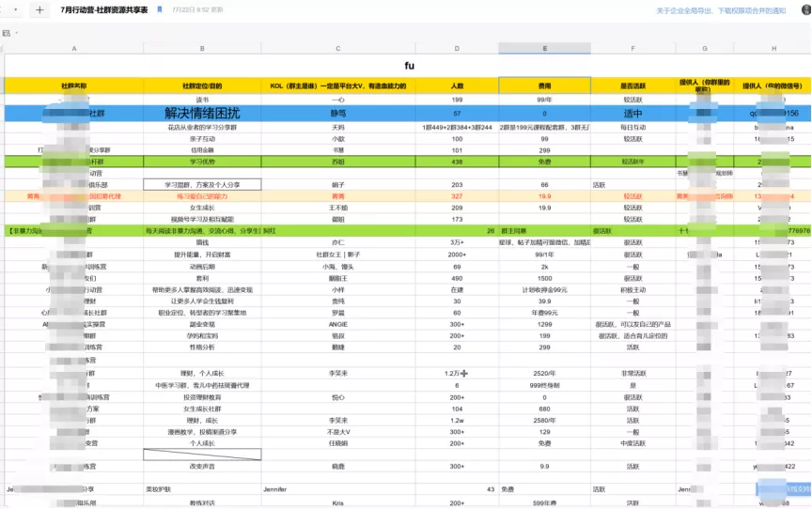Click the green row cell 学习优势

pyautogui.click(x=202, y=162)
